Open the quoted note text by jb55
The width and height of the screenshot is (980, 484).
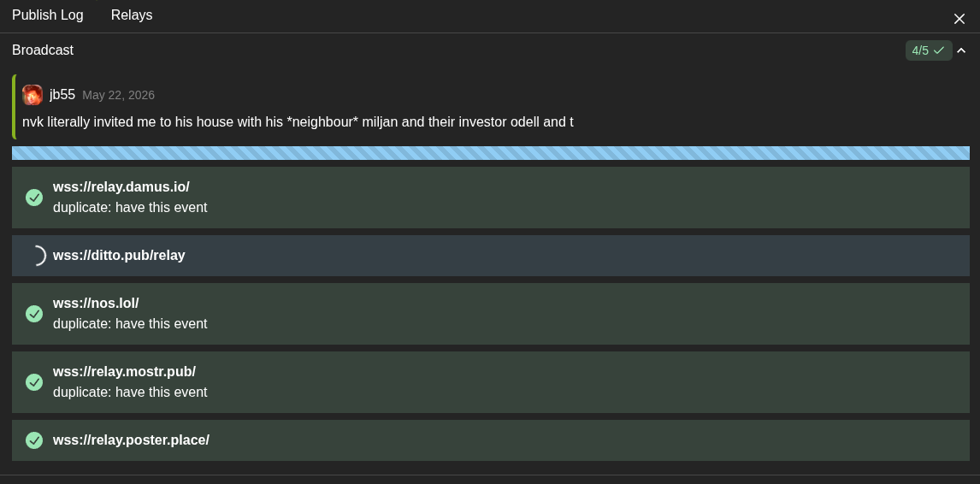298,122
